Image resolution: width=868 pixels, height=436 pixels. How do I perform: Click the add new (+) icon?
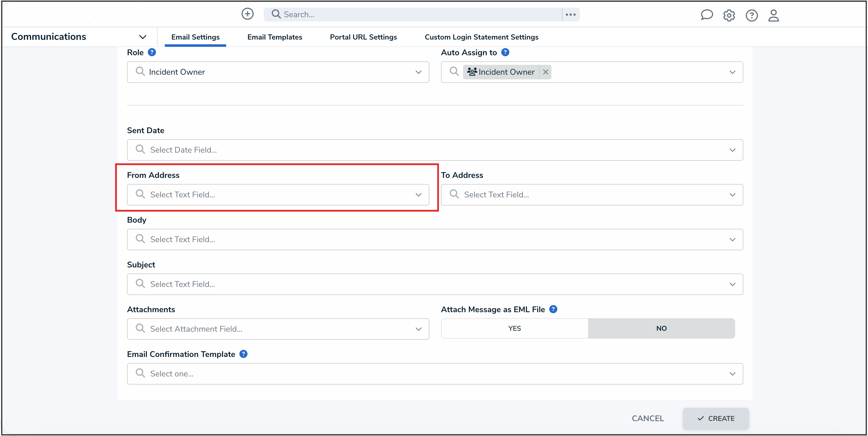click(x=247, y=14)
